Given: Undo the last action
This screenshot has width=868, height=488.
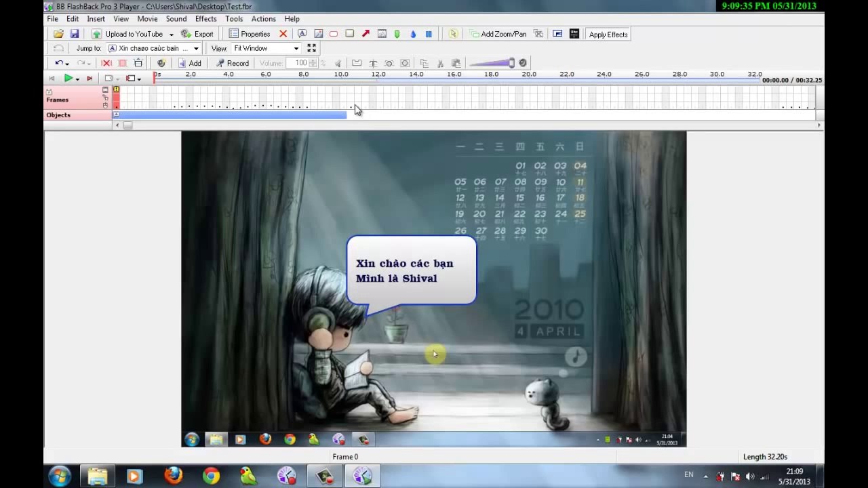Looking at the screenshot, I should [59, 63].
